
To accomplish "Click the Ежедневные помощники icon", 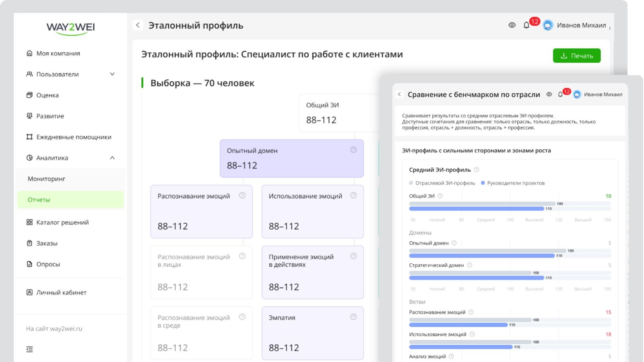I will (29, 137).
